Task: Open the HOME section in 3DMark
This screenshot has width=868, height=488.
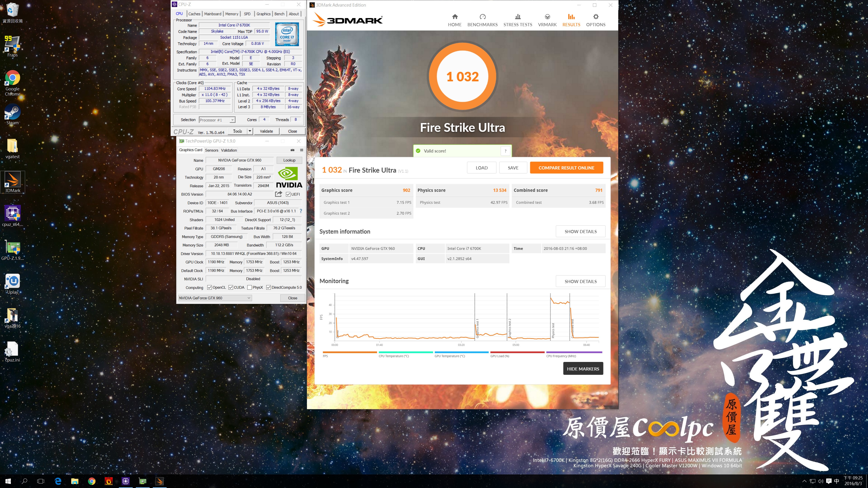Action: [x=455, y=20]
